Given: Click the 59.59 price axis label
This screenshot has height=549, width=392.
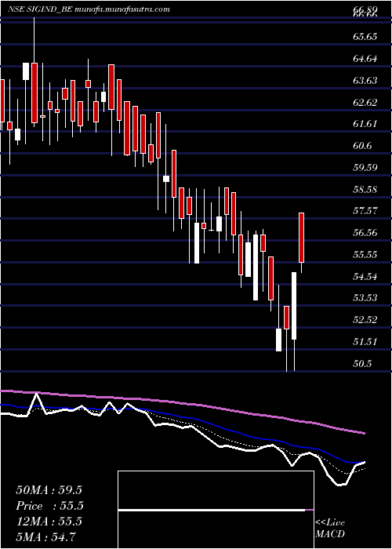Looking at the screenshot, I should pos(365,167).
